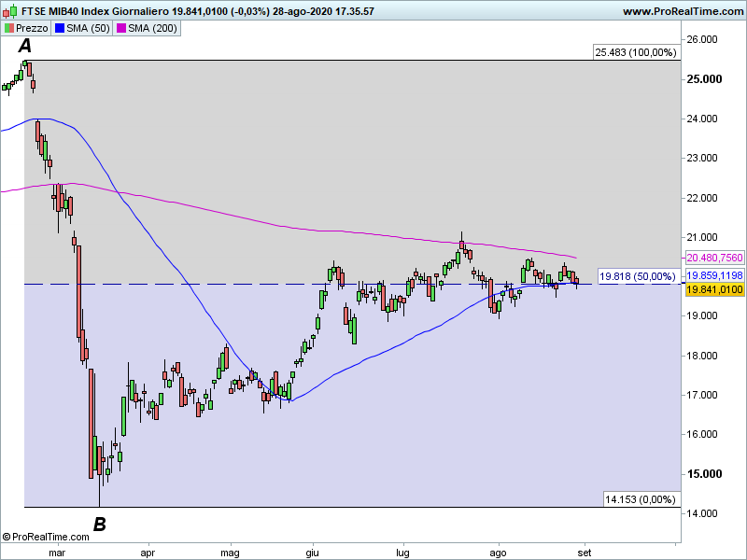Select the Prezzo legend tab
Screen dimensions: 747x560
pos(26,28)
